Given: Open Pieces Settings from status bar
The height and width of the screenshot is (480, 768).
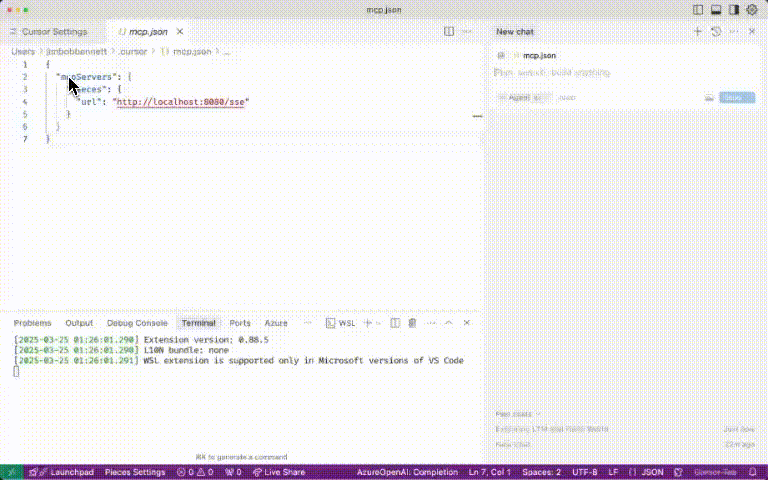Looking at the screenshot, I should [135, 472].
